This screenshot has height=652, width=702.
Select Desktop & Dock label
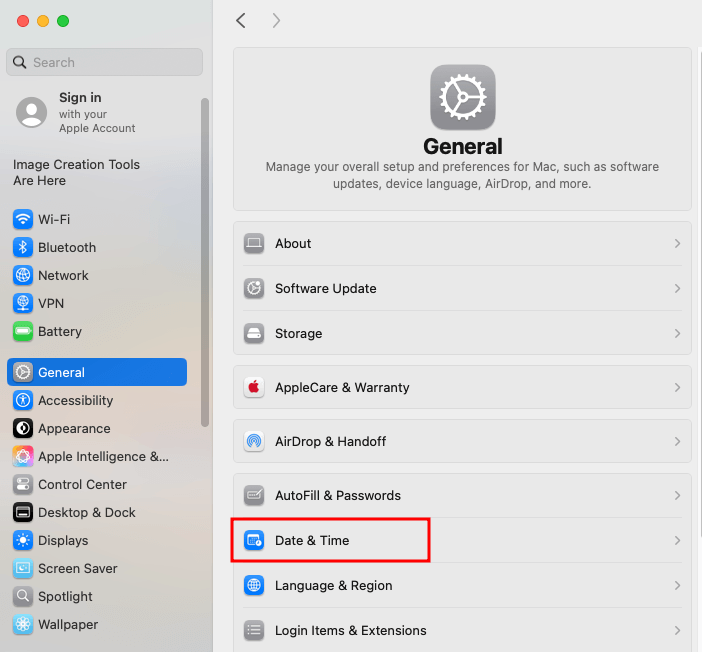click(87, 512)
